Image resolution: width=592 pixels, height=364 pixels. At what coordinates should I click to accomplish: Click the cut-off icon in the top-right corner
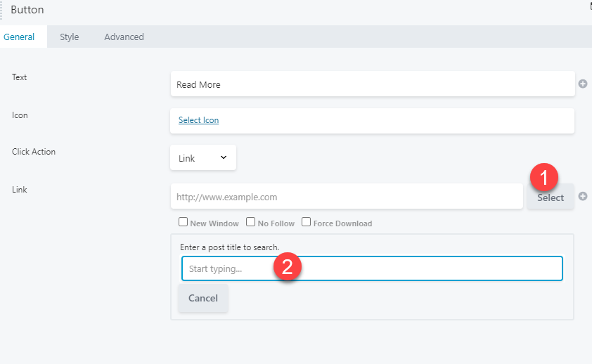[591, 6]
